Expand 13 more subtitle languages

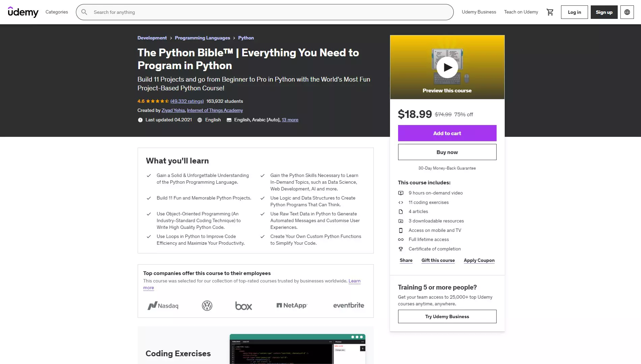click(x=290, y=120)
